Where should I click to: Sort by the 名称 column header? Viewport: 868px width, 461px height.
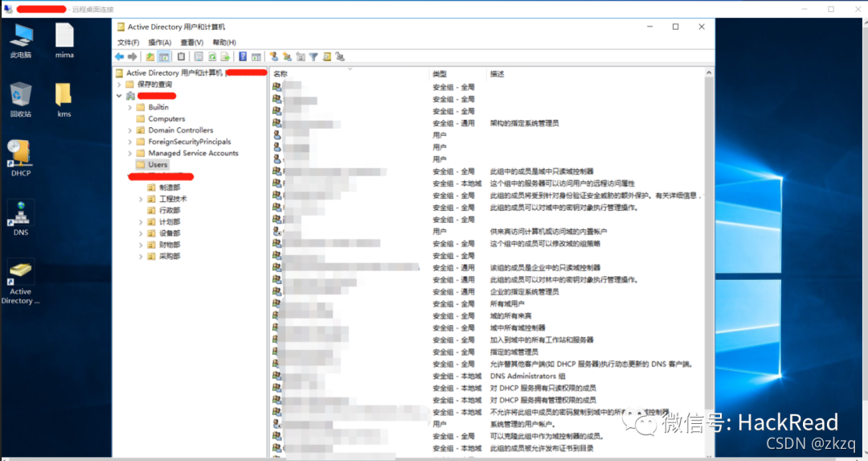pyautogui.click(x=350, y=74)
